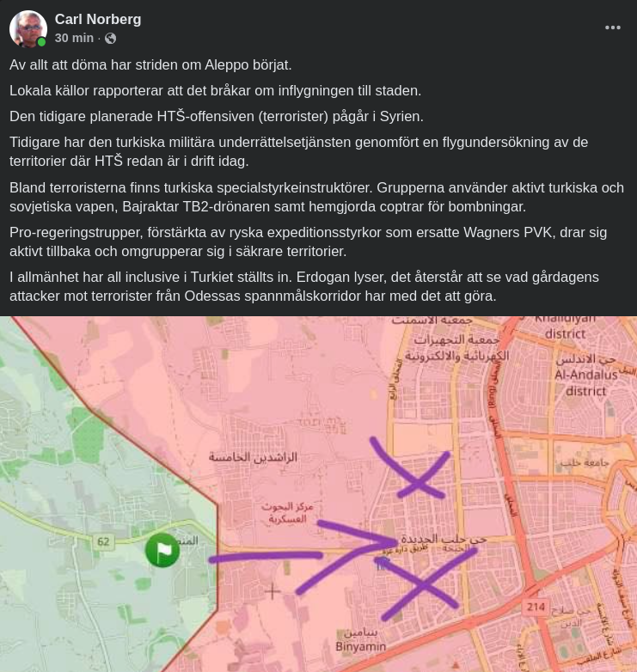Click the paragraph mentioning Bajraktar TB2-drönaren
The height and width of the screenshot is (672, 637).
click(x=317, y=197)
